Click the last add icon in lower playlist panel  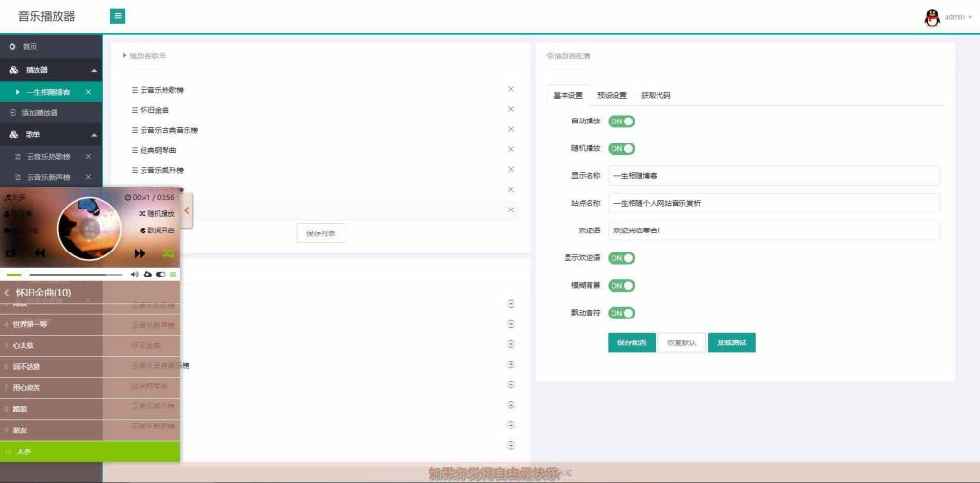pyautogui.click(x=511, y=445)
